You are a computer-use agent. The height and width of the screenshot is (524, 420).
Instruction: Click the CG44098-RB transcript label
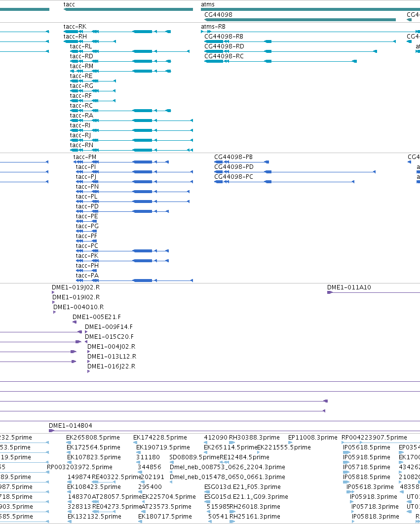coord(224,37)
